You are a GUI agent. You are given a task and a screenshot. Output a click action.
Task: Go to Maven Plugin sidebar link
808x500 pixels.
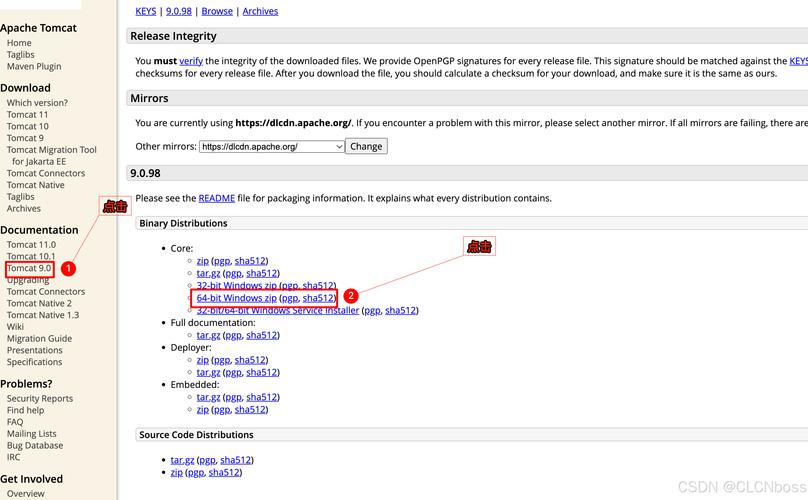coord(34,67)
